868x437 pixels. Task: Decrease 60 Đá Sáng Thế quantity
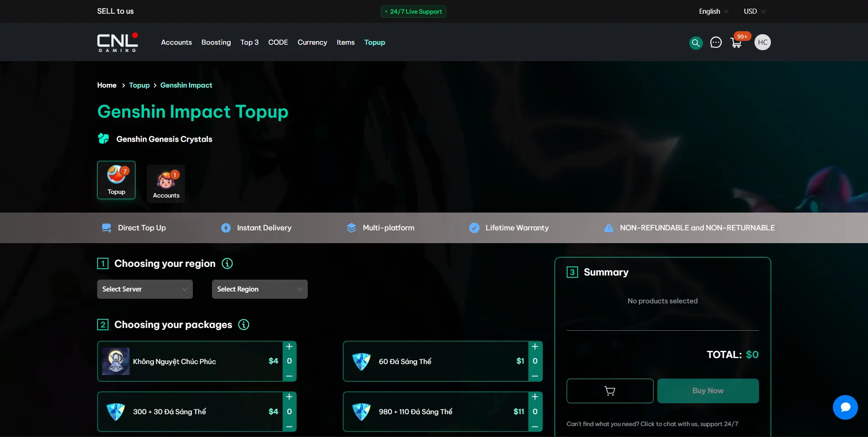[535, 376]
